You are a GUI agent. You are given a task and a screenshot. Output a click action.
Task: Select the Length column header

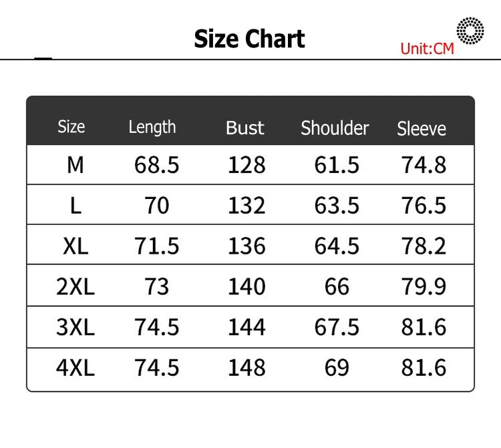click(152, 128)
